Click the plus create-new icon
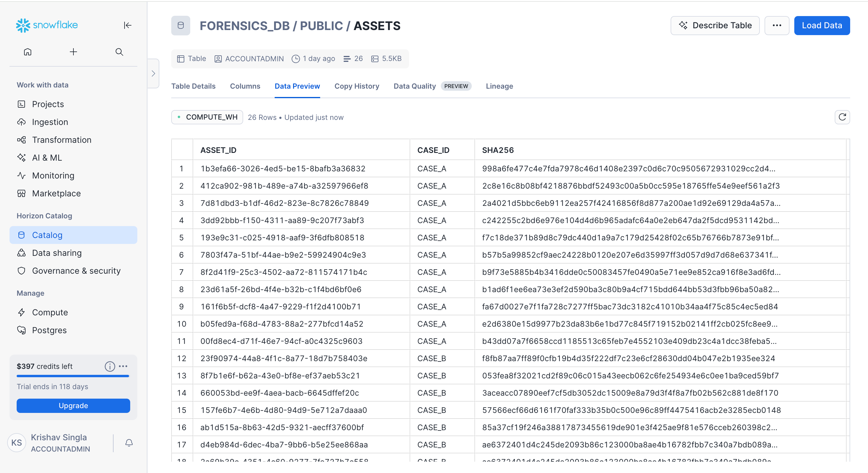The image size is (868, 473). [73, 52]
